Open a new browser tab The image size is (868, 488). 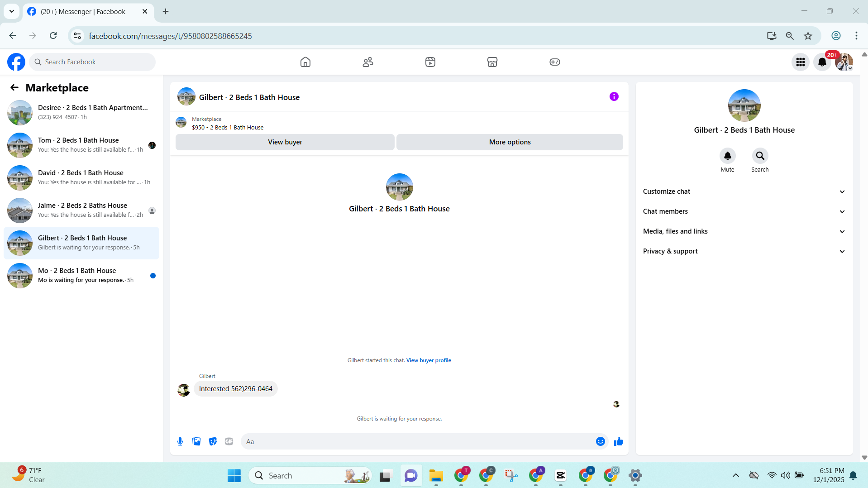point(166,11)
